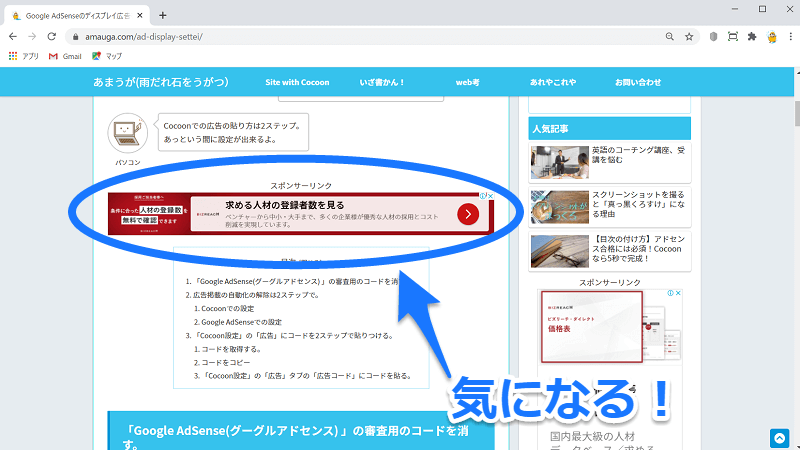Click the scroll-to-top arrow button

(779, 438)
